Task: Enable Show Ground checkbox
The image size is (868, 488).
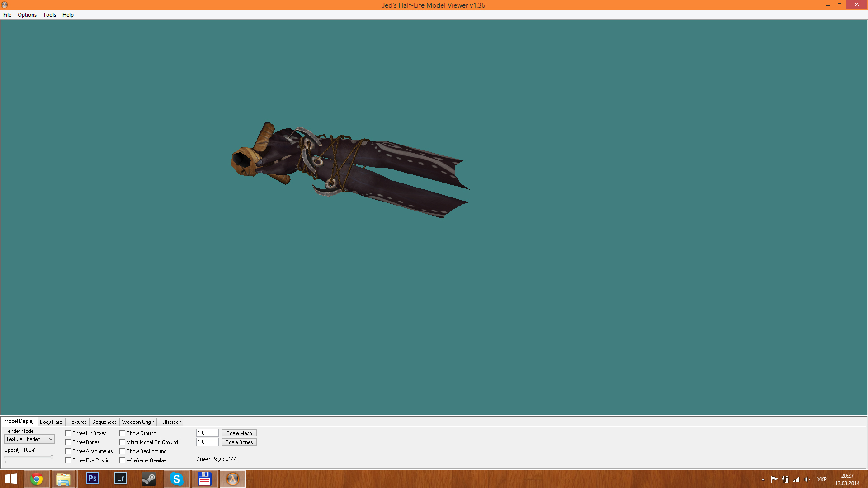Action: pyautogui.click(x=123, y=433)
